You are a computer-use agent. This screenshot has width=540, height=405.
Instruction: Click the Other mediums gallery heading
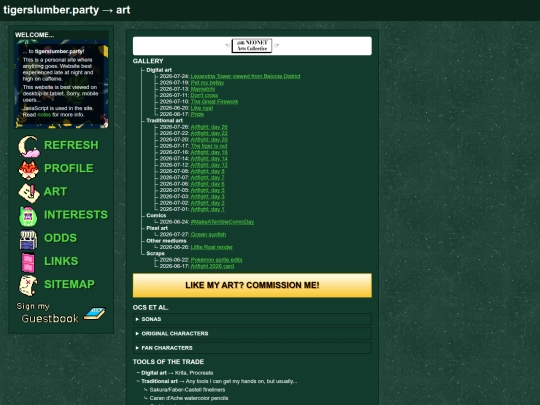[166, 241]
